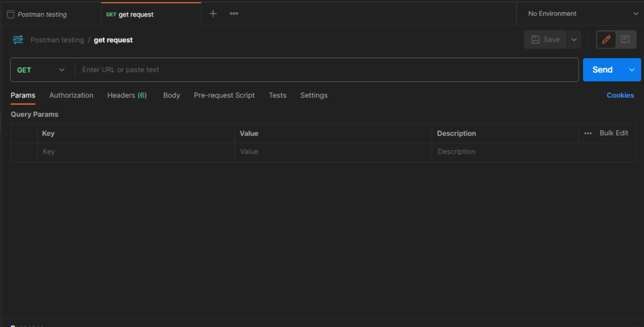The image size is (644, 327).
Task: Send the request with the Send button
Action: click(x=603, y=70)
